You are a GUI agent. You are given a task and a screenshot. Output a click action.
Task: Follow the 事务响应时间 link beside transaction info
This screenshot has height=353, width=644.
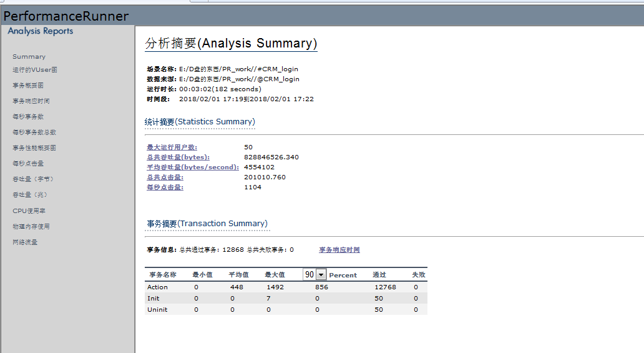339,250
